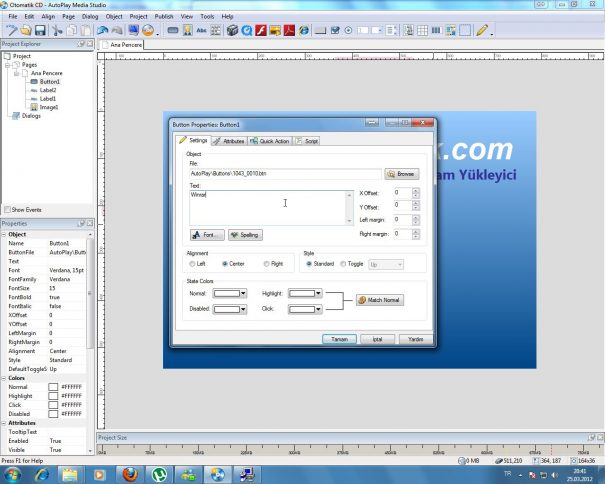Click the Yardım help button

pos(416,339)
